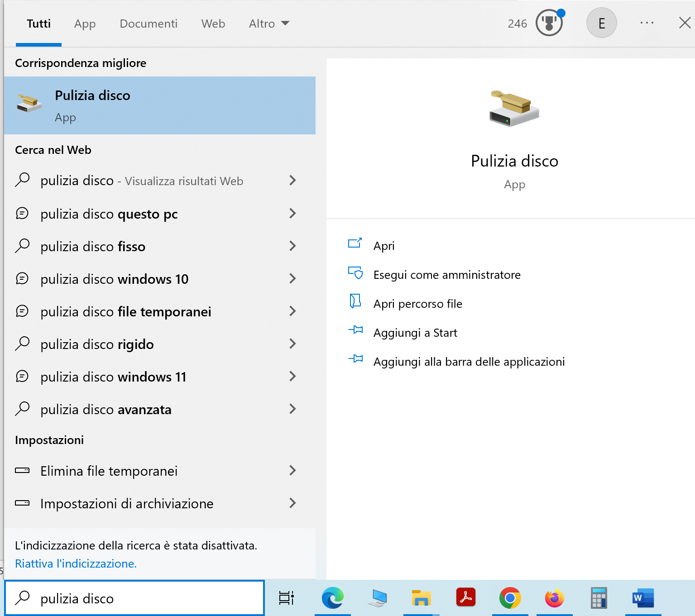The height and width of the screenshot is (616, 695).
Task: Click the Task View icon
Action: pos(286,598)
